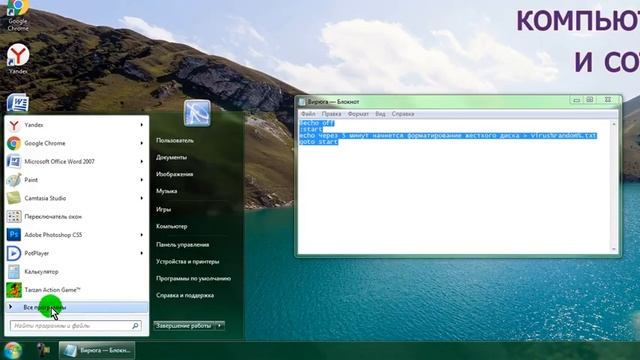
Task: Click the user account picture in Start menu
Action: pyautogui.click(x=197, y=113)
